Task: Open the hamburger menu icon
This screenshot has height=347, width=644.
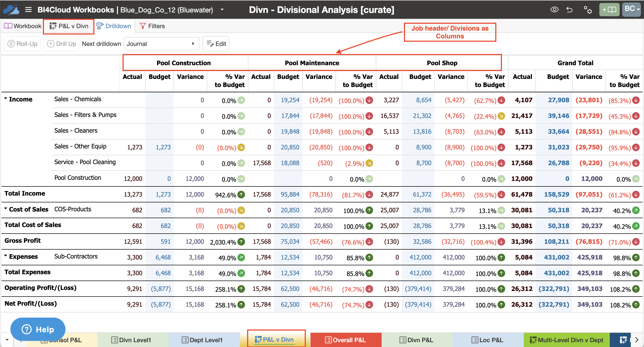Action: pos(28,10)
